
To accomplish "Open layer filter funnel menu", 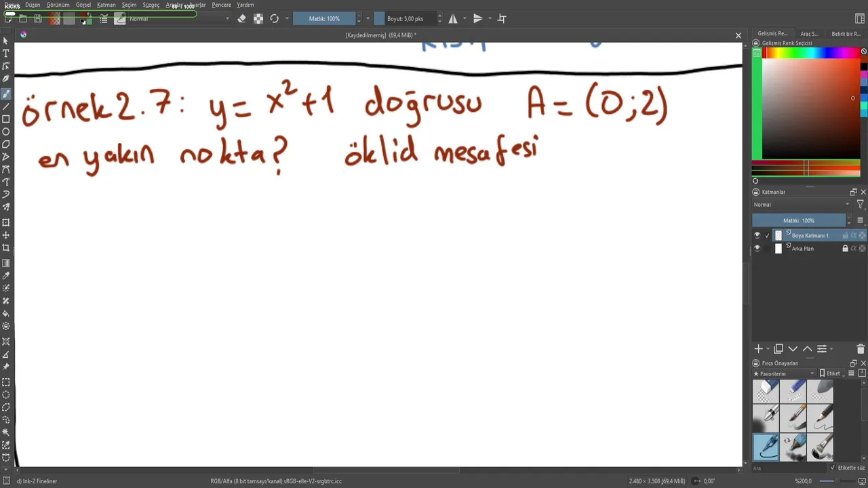I will click(861, 205).
